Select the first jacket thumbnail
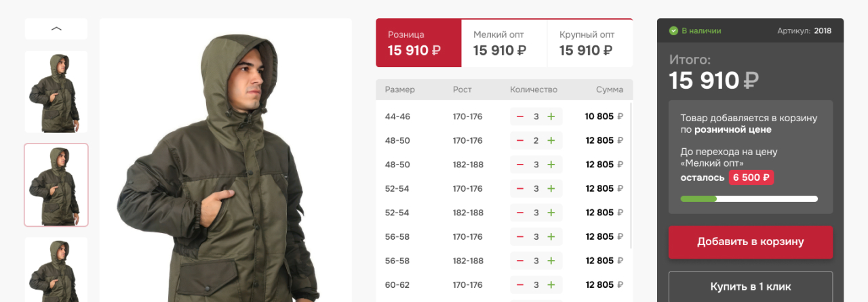 (56, 91)
